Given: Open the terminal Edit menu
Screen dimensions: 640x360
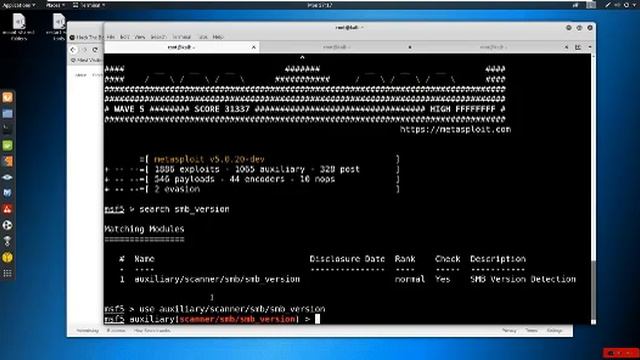Looking at the screenshot, I should pos(124,37).
